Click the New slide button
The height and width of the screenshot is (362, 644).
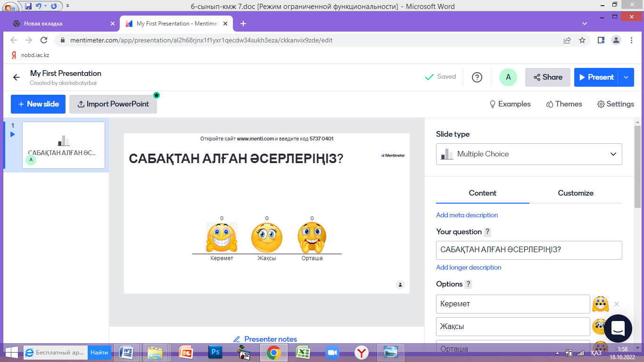(38, 104)
